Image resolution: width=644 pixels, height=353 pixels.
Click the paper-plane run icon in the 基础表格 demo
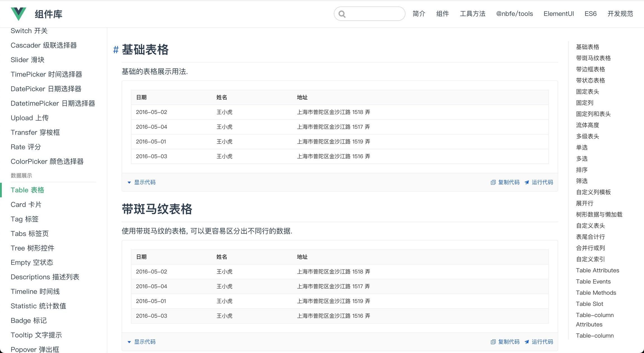coord(527,182)
